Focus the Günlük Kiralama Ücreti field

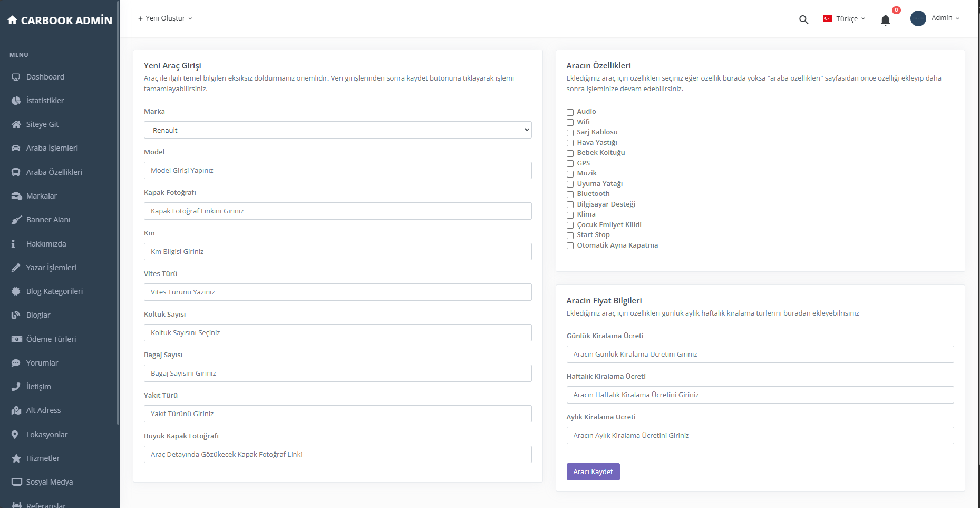point(760,355)
